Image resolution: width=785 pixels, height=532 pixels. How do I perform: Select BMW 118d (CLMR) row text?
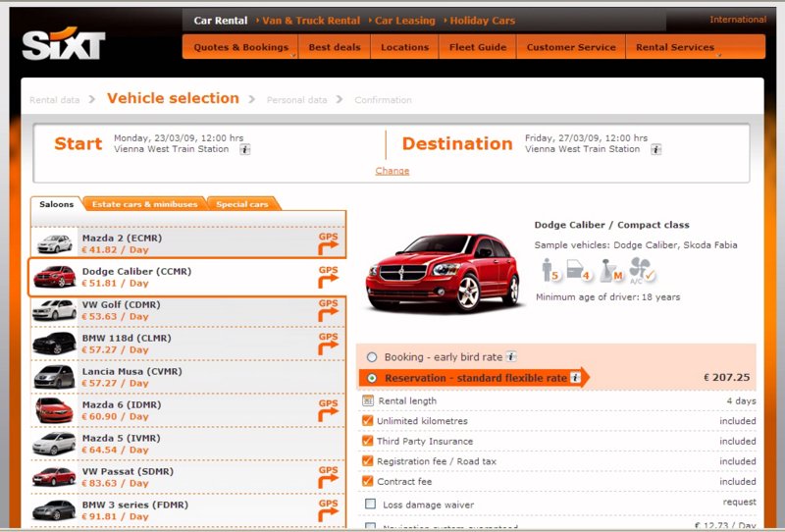(127, 338)
